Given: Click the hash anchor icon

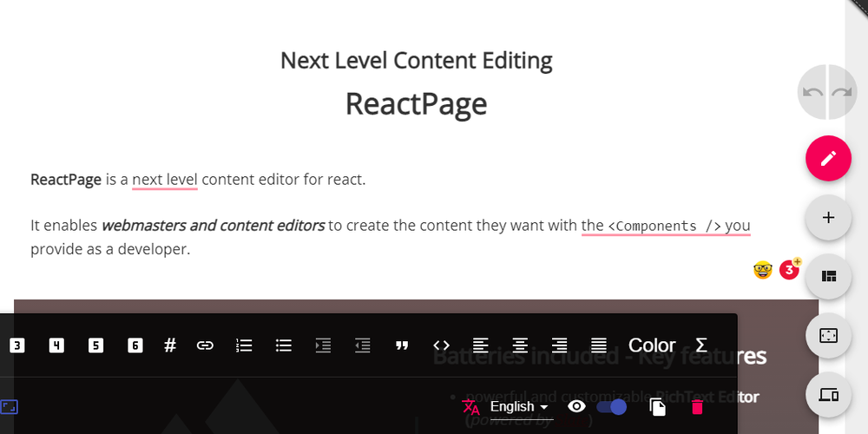Looking at the screenshot, I should pos(170,345).
